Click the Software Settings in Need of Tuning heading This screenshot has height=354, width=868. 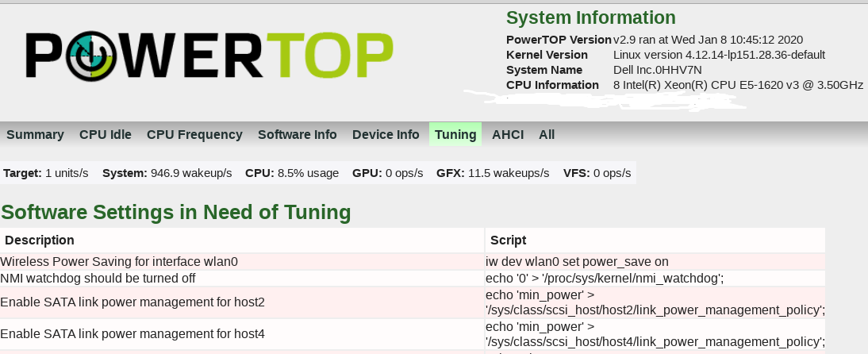175,212
